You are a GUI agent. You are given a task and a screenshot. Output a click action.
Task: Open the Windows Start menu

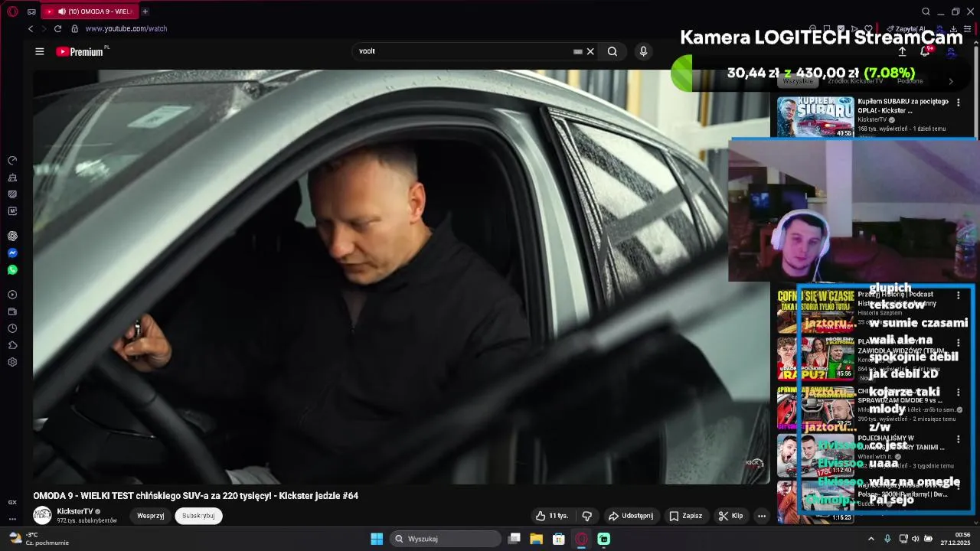coord(377,539)
